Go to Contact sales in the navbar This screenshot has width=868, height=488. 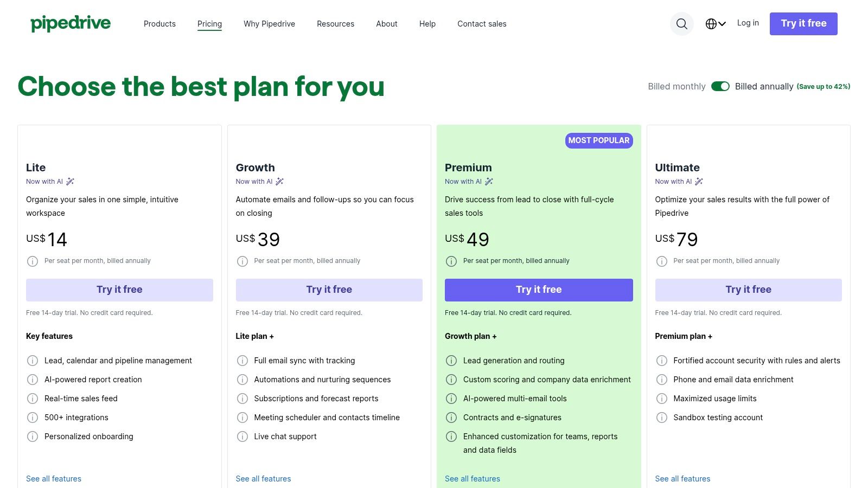482,24
